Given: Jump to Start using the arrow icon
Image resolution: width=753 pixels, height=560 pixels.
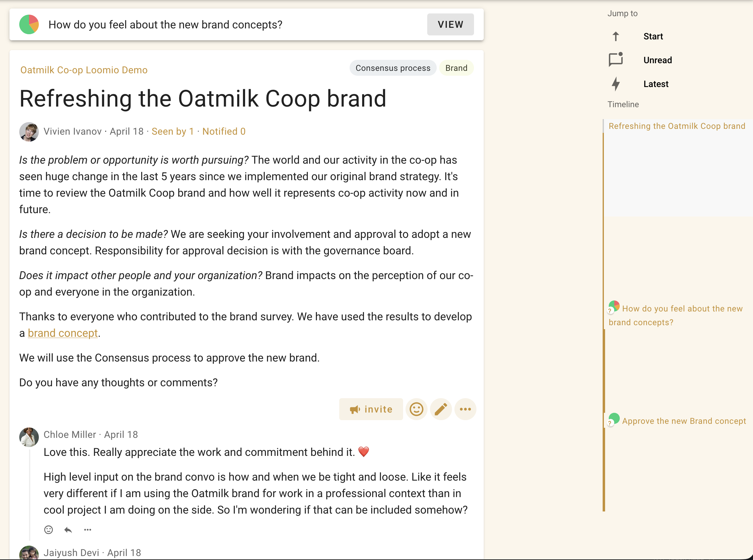Looking at the screenshot, I should (615, 36).
